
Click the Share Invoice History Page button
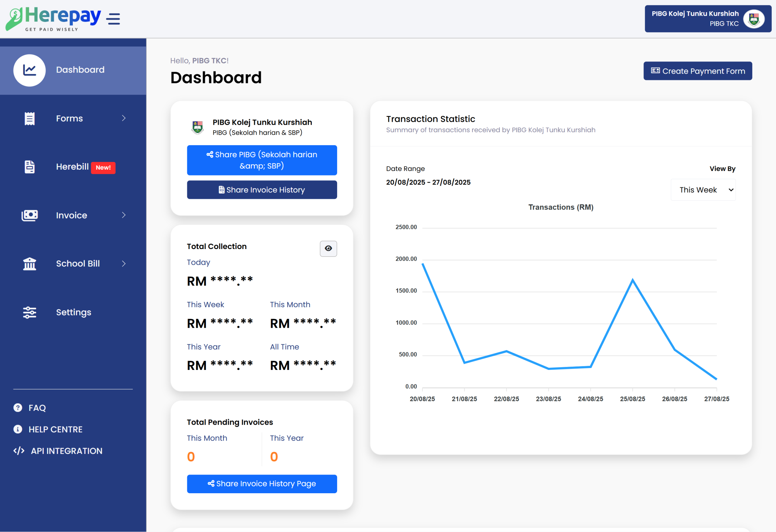click(x=262, y=484)
